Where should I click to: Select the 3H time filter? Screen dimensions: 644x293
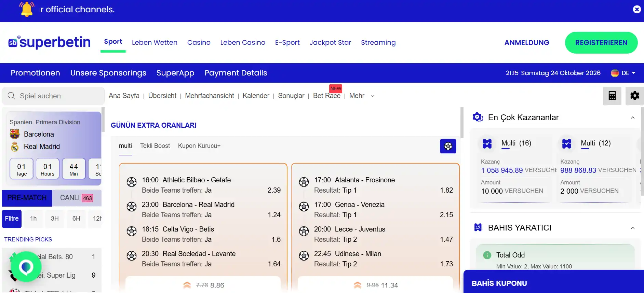click(55, 219)
